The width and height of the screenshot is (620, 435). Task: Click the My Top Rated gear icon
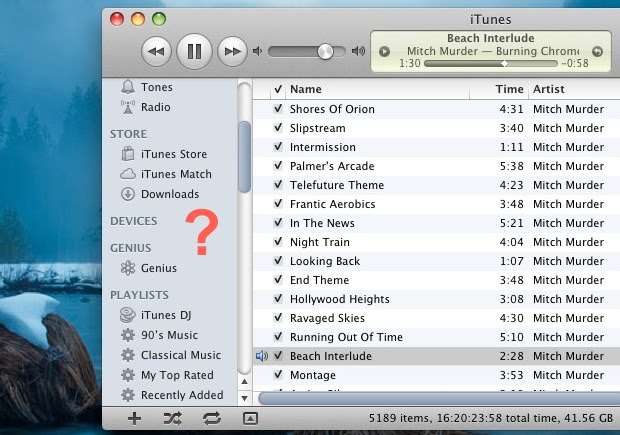click(128, 375)
